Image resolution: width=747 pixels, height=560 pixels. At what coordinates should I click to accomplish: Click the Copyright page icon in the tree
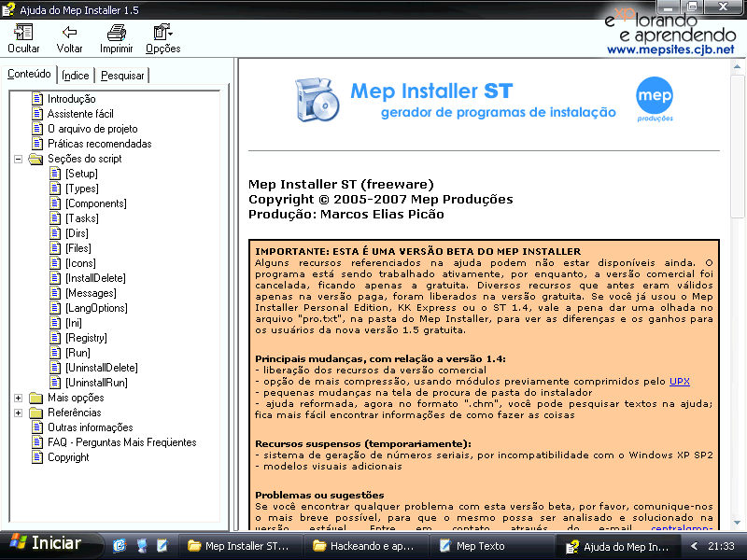coord(37,457)
